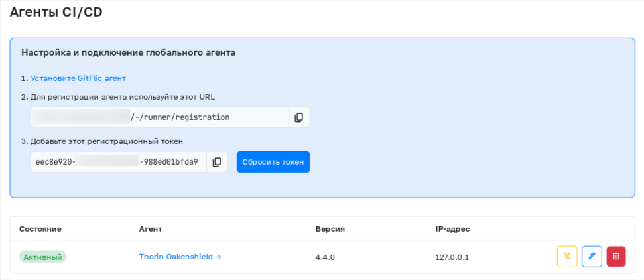Click the registration URL input field
Viewport: 644px width, 280px height.
click(x=159, y=117)
